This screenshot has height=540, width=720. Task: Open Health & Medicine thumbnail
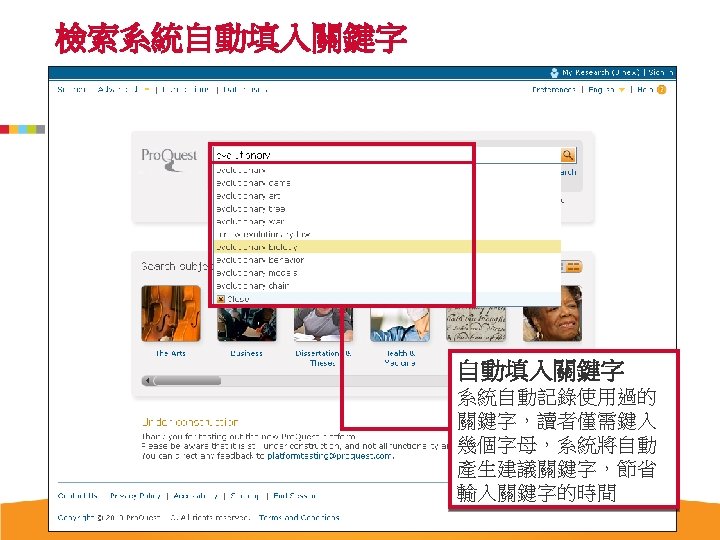[400, 324]
